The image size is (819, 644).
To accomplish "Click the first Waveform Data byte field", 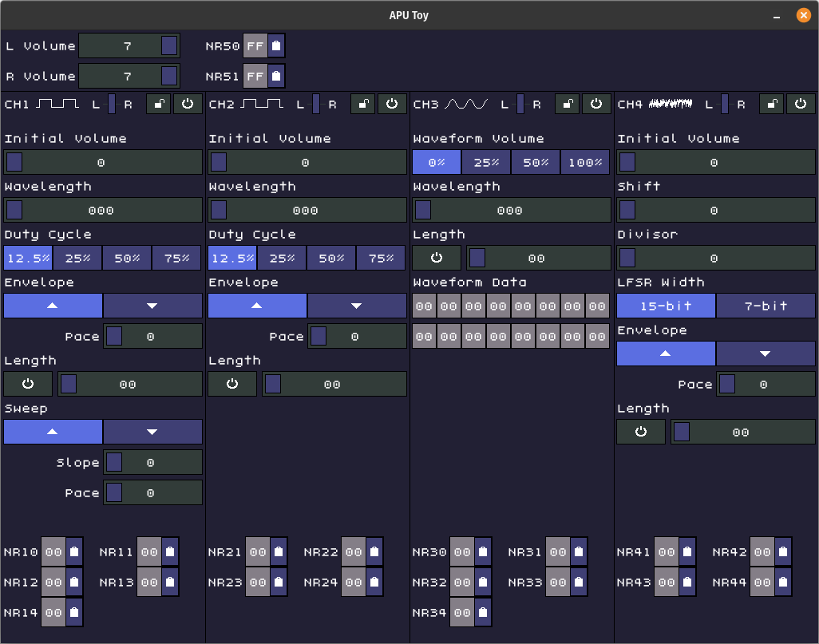I will pyautogui.click(x=424, y=306).
